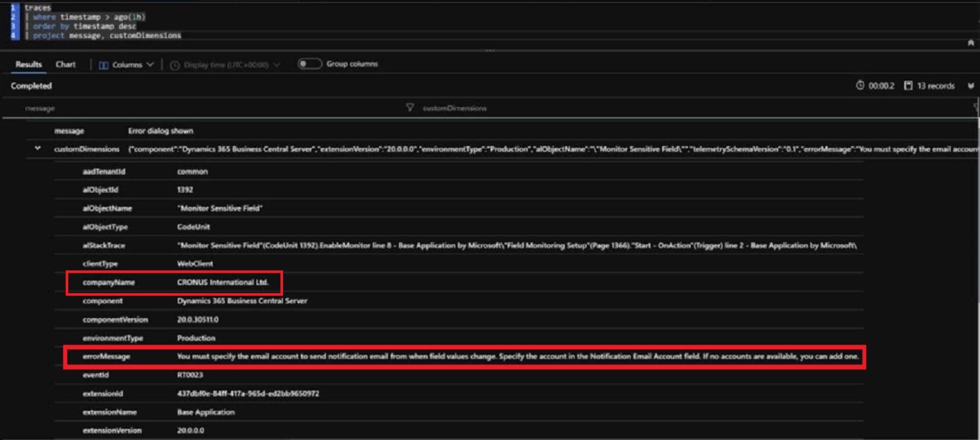Click the message column filter icon

[410, 108]
